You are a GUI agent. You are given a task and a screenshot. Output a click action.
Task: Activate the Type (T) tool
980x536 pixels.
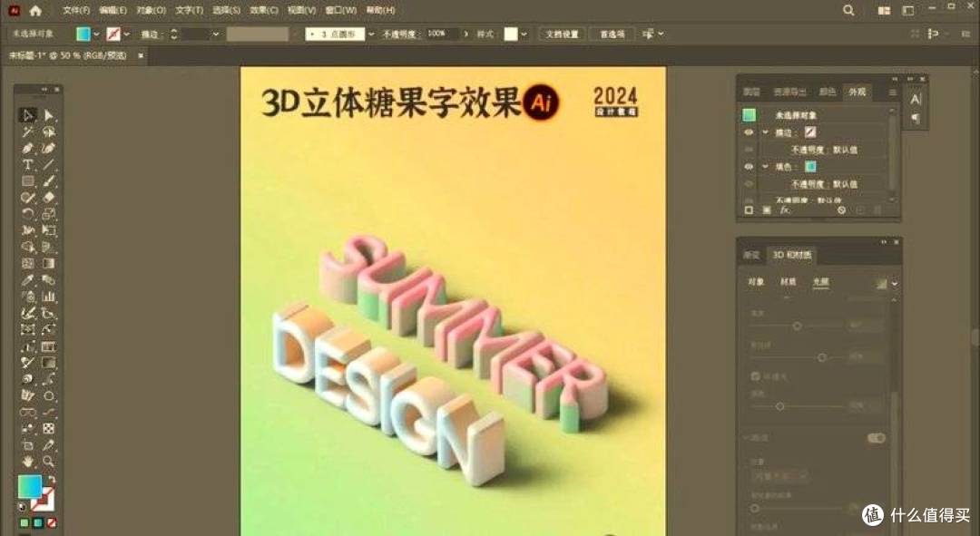click(27, 165)
